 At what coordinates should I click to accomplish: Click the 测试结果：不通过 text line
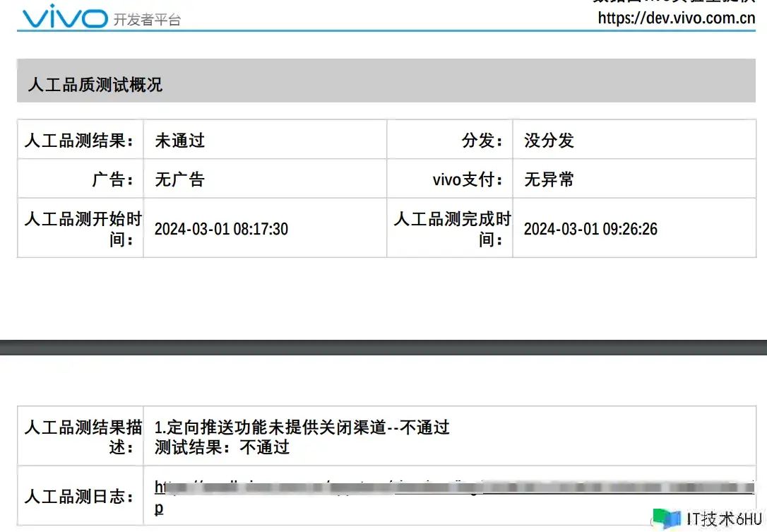point(222,447)
